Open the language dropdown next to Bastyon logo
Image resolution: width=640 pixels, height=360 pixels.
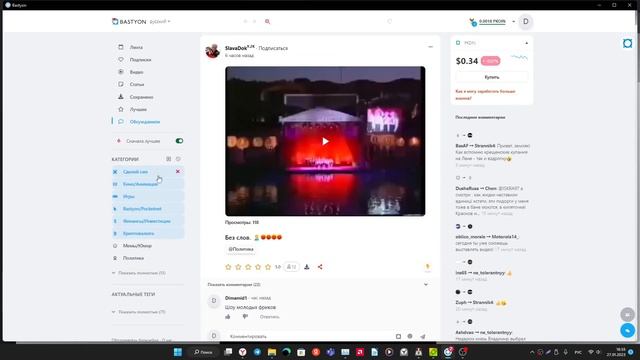160,21
